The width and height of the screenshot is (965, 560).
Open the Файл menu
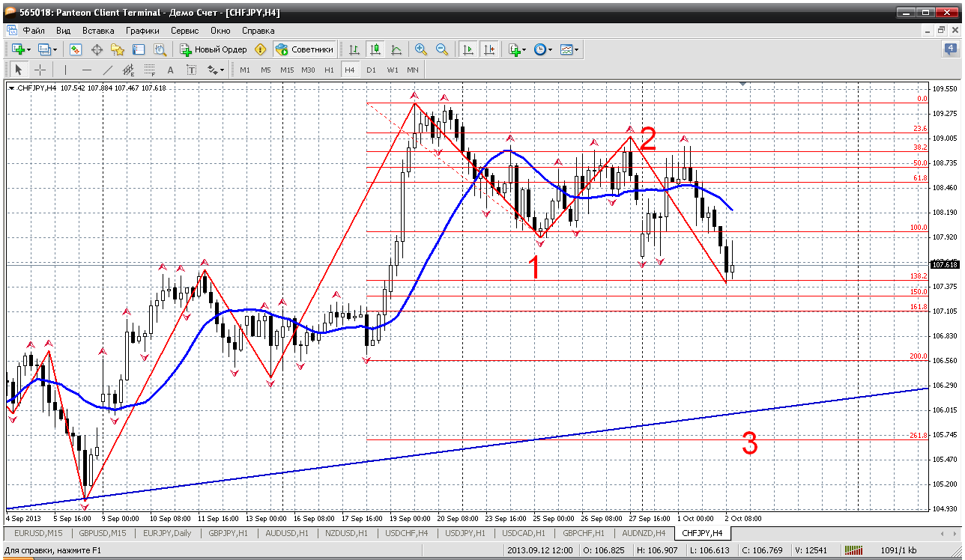tap(34, 31)
